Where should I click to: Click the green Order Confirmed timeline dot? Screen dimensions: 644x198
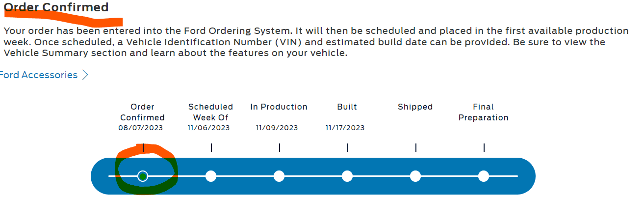143,176
